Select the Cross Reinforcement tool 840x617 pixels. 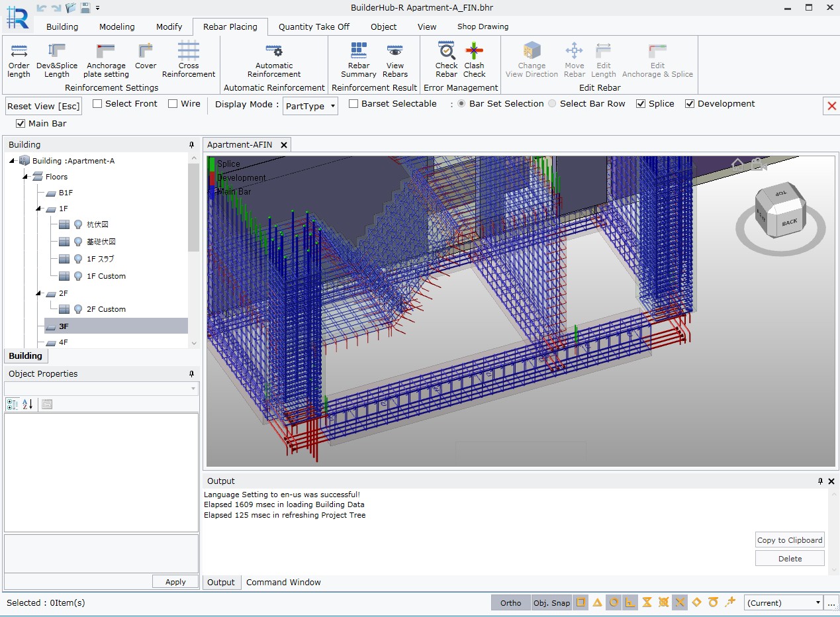tap(189, 60)
